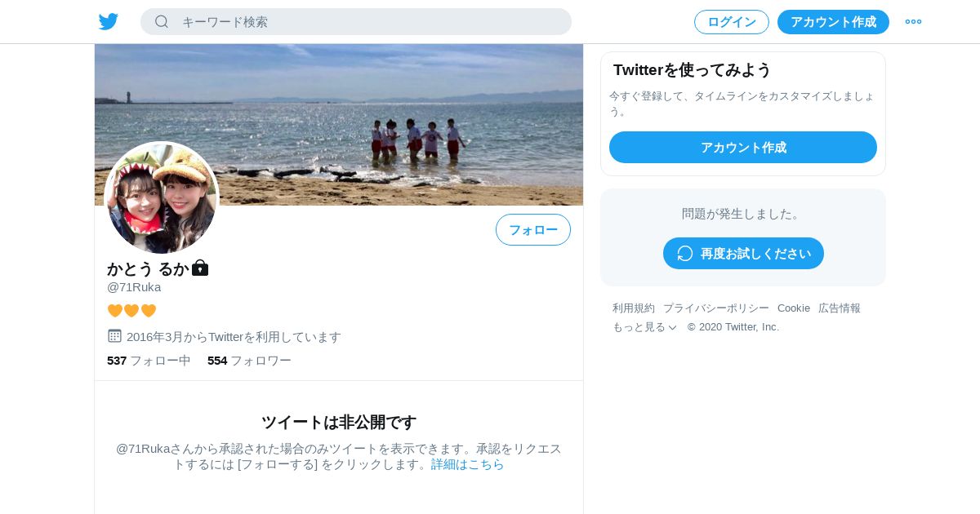
Task: Open the round profile avatar photo
Action: (x=162, y=197)
